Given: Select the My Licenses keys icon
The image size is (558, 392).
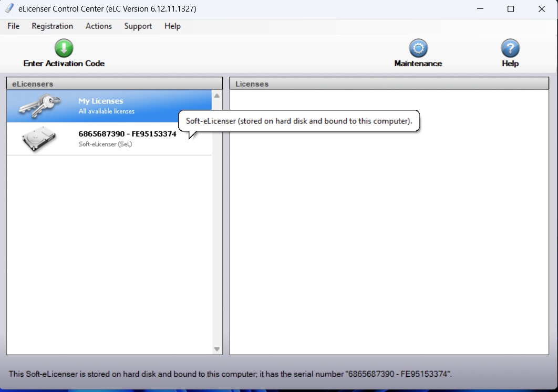Looking at the screenshot, I should click(39, 106).
